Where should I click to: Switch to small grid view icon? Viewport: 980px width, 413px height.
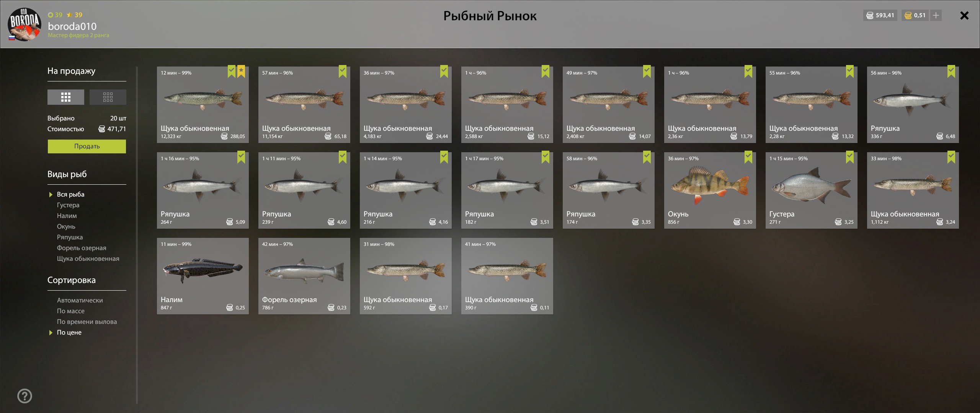[x=108, y=97]
